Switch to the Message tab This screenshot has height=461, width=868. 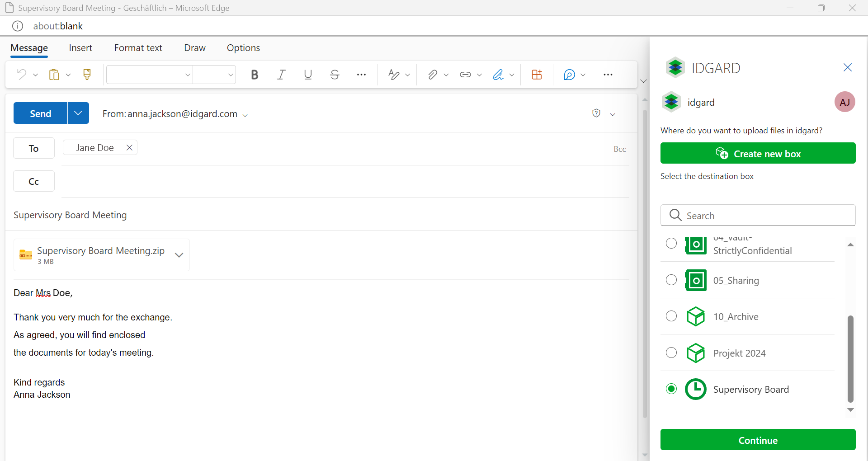click(x=29, y=48)
